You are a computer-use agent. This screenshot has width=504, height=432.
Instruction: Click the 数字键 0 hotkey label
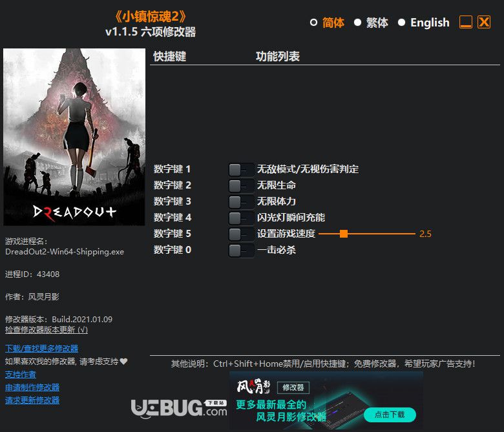coord(173,249)
